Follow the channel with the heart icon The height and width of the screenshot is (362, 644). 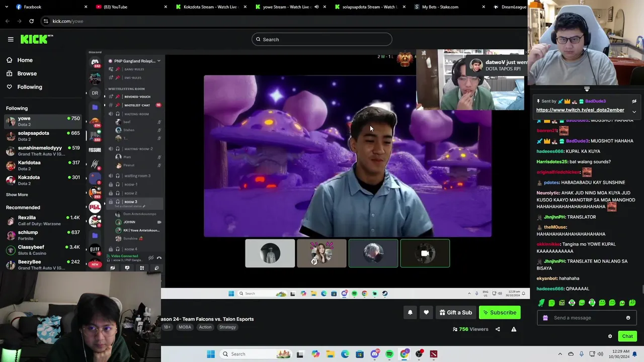[426, 313]
